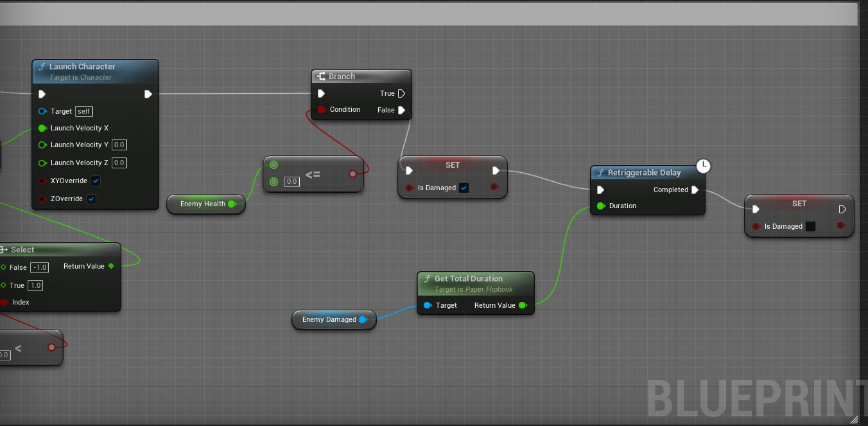Click the Launch Velocity Z value field
Image resolution: width=868 pixels, height=426 pixels.
pos(119,163)
